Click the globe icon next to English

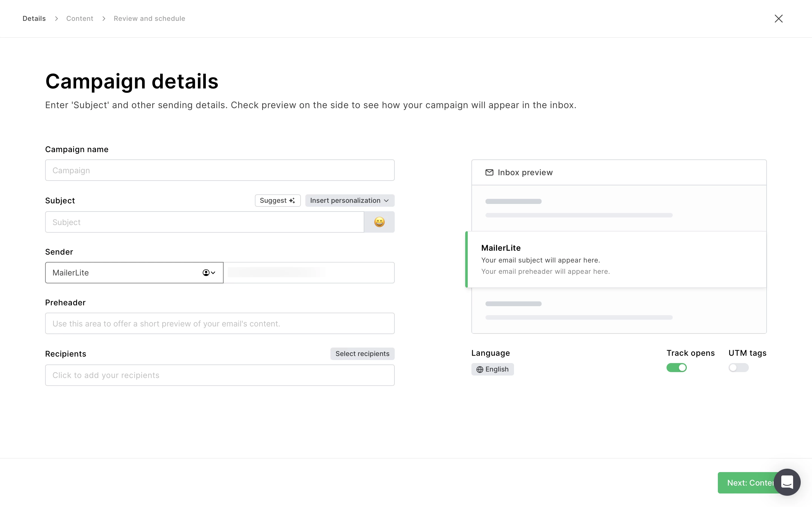point(480,369)
